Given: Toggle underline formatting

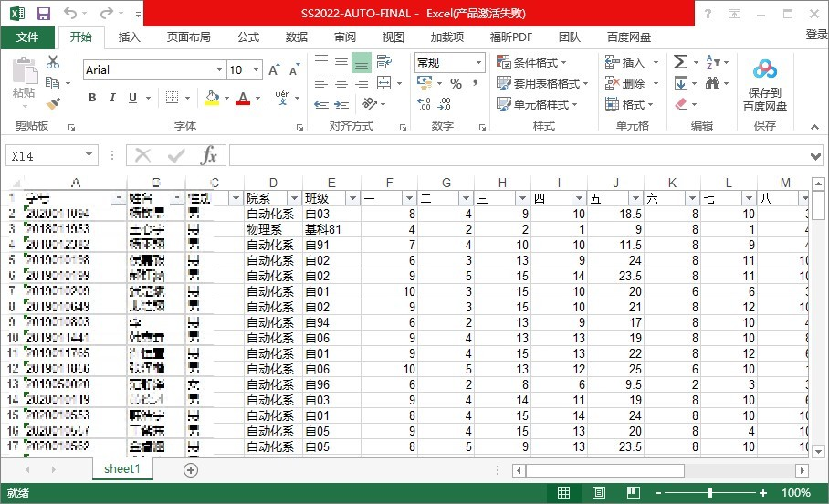Looking at the screenshot, I should pos(132,98).
